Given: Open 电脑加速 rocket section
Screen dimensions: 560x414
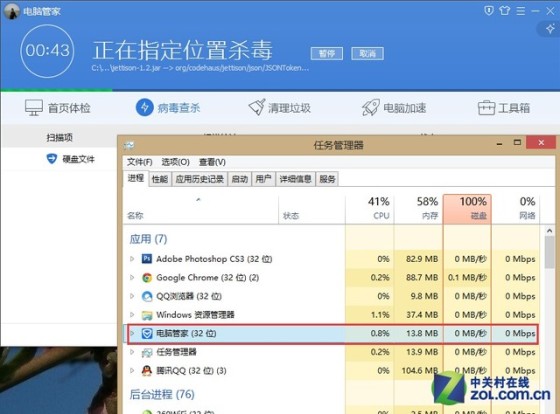Looking at the screenshot, I should [x=394, y=108].
